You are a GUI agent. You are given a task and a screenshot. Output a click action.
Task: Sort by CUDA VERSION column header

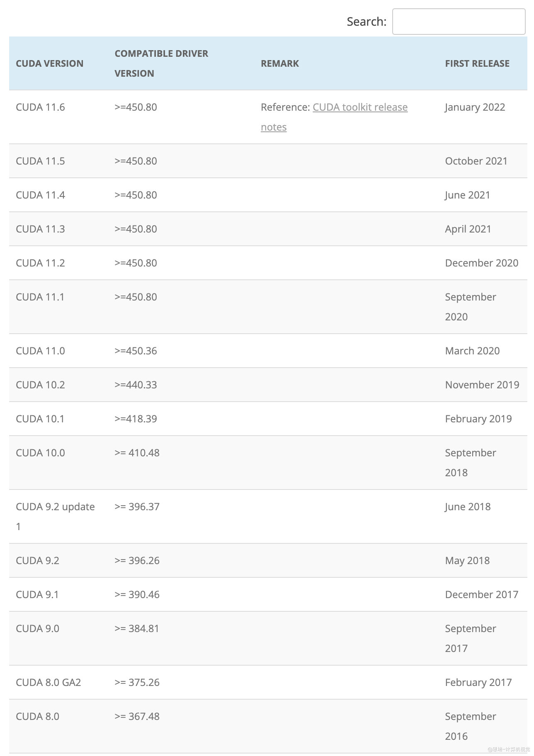pos(49,63)
